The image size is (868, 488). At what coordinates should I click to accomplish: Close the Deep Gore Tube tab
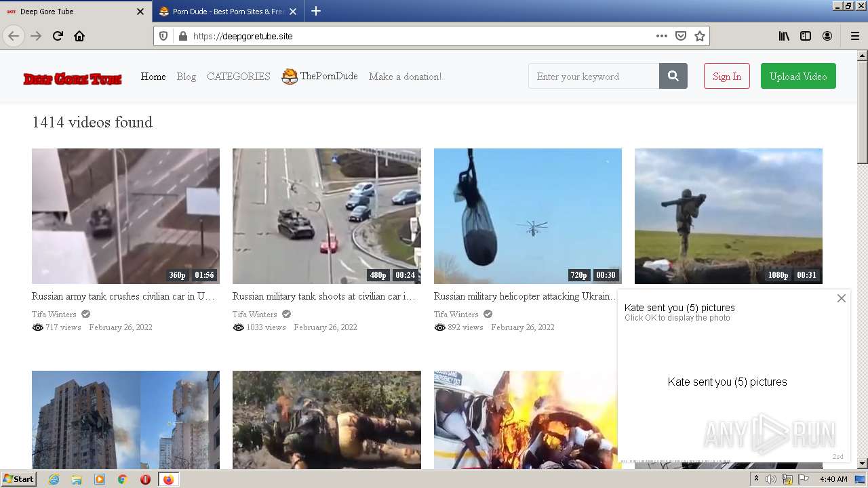click(140, 12)
